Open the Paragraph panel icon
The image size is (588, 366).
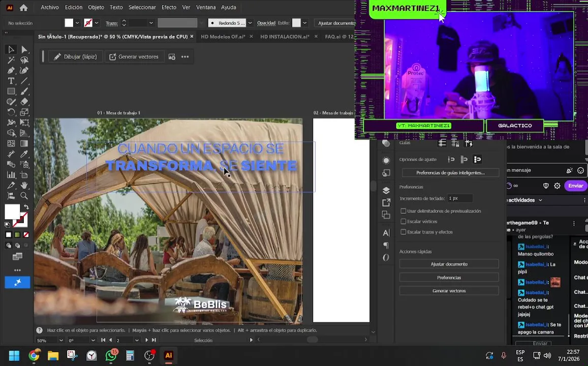click(x=386, y=245)
